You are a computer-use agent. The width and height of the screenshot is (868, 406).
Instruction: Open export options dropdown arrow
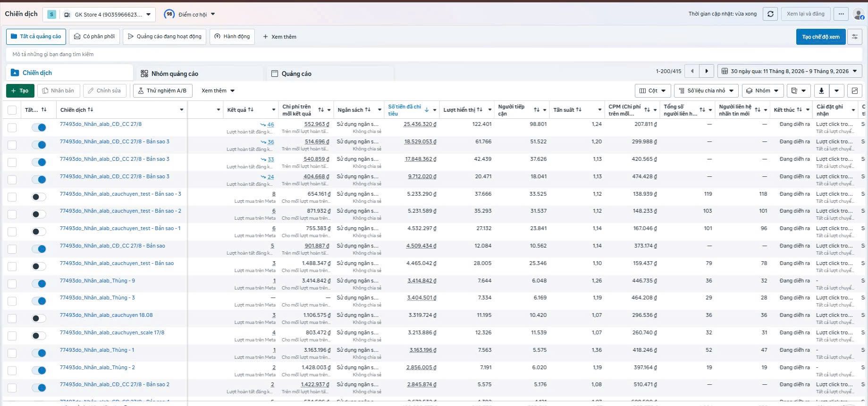[x=837, y=91]
